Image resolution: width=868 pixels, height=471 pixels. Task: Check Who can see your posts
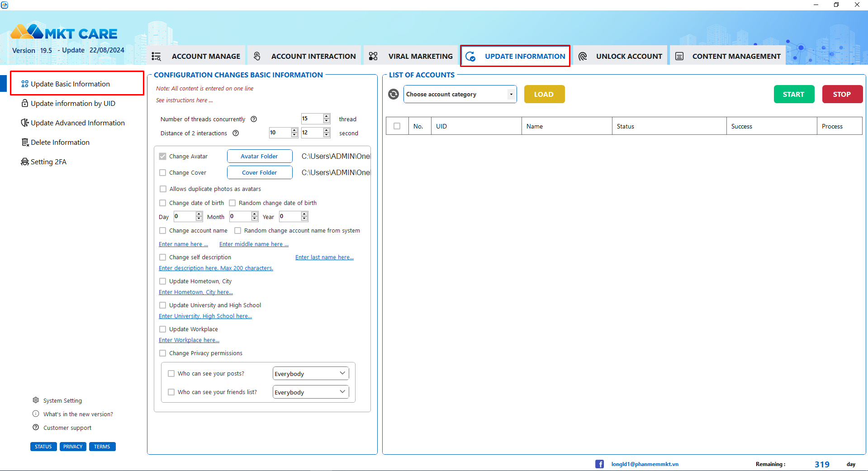[x=171, y=373]
